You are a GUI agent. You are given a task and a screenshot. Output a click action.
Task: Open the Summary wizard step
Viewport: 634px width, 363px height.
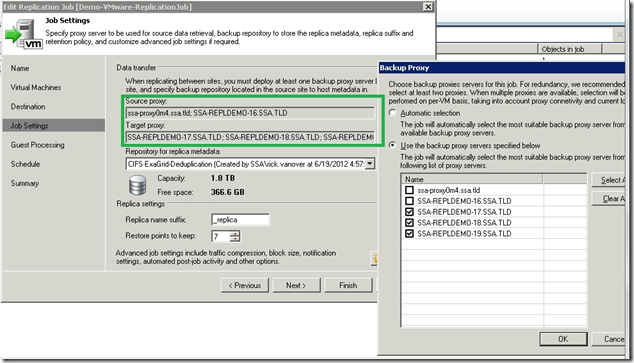click(25, 183)
